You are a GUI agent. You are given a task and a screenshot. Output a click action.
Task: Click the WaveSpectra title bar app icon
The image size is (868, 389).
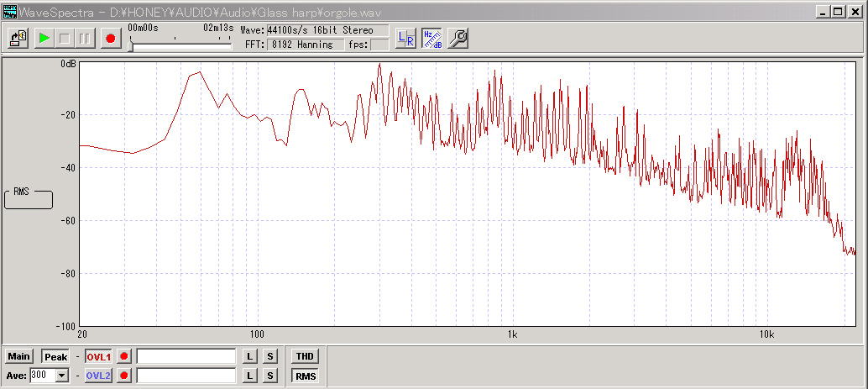click(x=9, y=11)
